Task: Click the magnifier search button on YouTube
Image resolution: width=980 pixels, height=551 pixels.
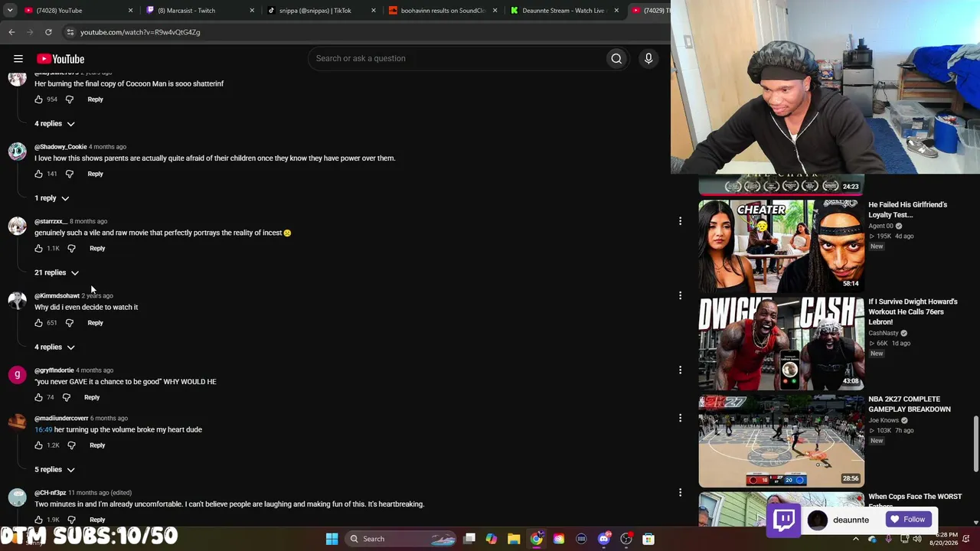Action: point(616,58)
